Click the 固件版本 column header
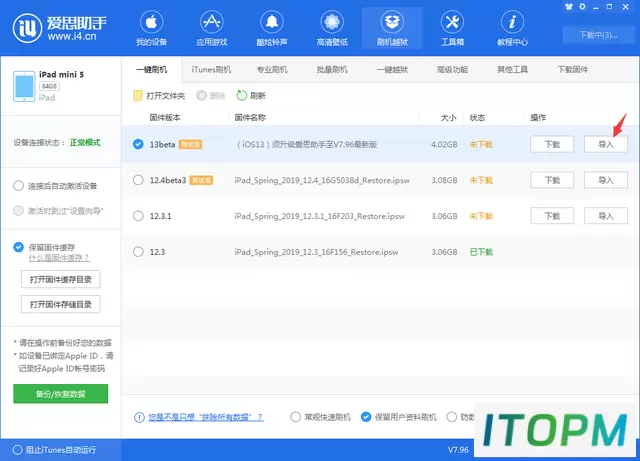This screenshot has width=640, height=461. (165, 118)
